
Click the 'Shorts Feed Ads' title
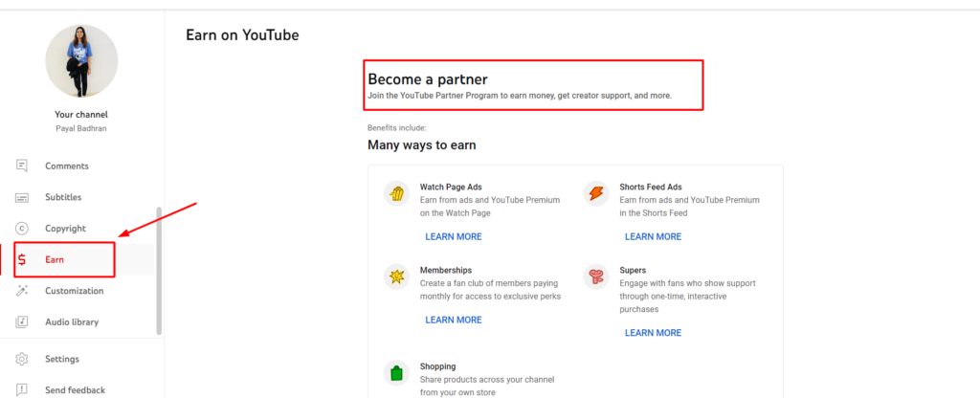pos(651,187)
